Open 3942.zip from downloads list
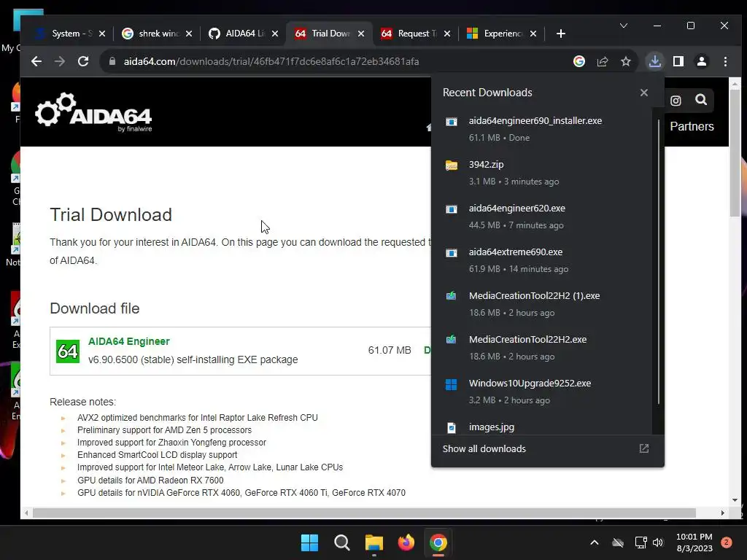 (543, 173)
